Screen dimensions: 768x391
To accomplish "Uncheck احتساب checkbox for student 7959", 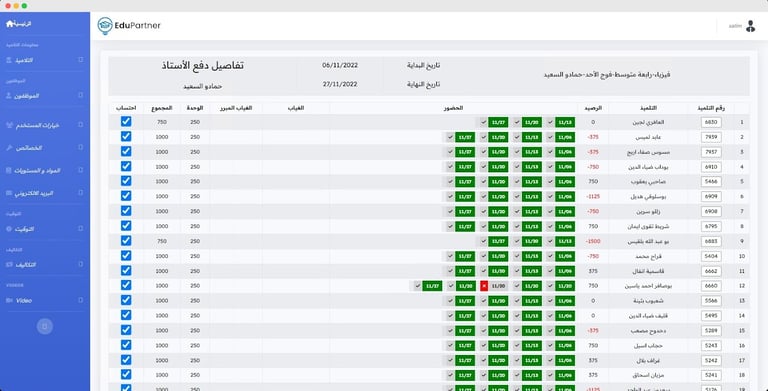I will (x=126, y=136).
